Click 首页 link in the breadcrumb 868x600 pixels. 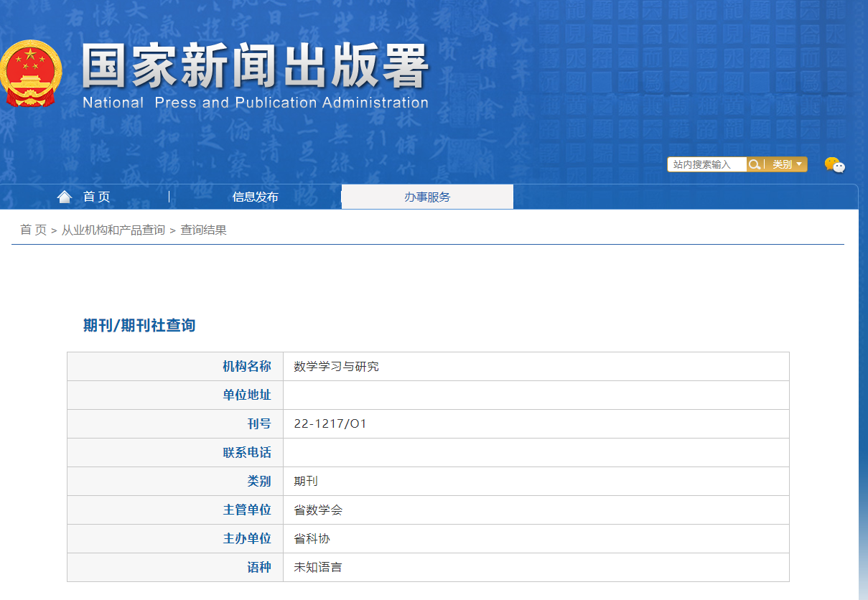(x=33, y=230)
